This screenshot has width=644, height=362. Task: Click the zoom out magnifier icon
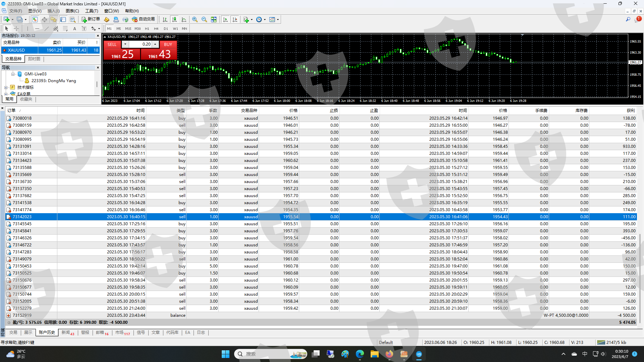coord(204,19)
